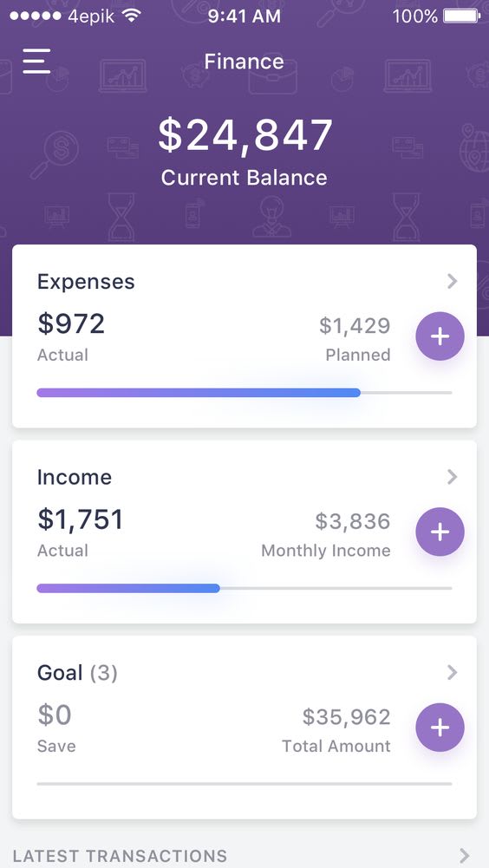
Task: Tap the $1,429 Planned amount
Action: (355, 325)
